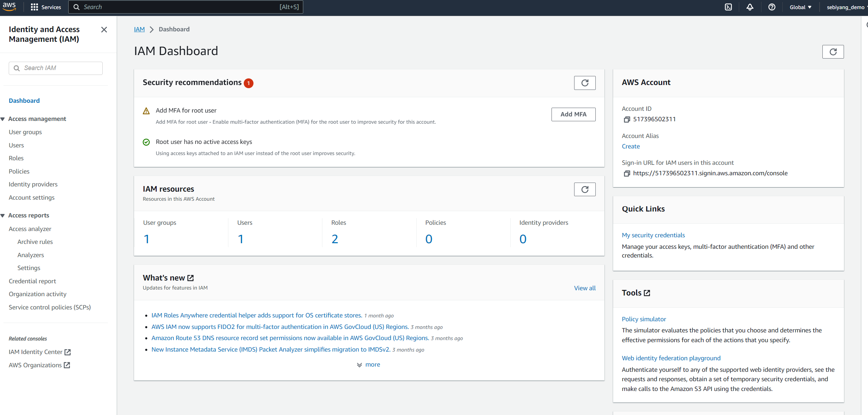Image resolution: width=868 pixels, height=415 pixels.
Task: Open the What's new external link icon
Action: click(190, 278)
